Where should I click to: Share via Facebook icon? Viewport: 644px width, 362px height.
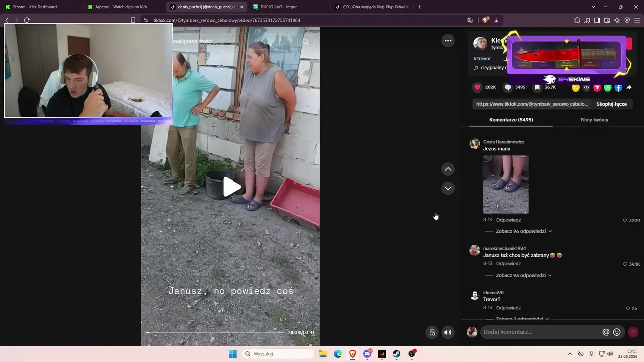(618, 87)
